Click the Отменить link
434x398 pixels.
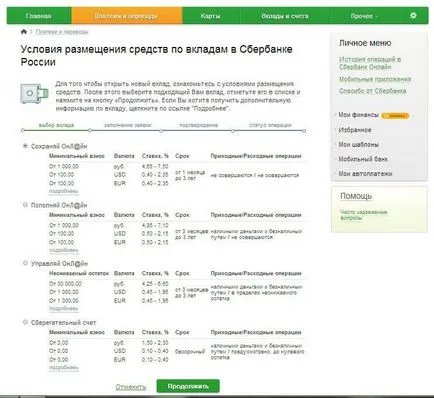[x=131, y=387]
